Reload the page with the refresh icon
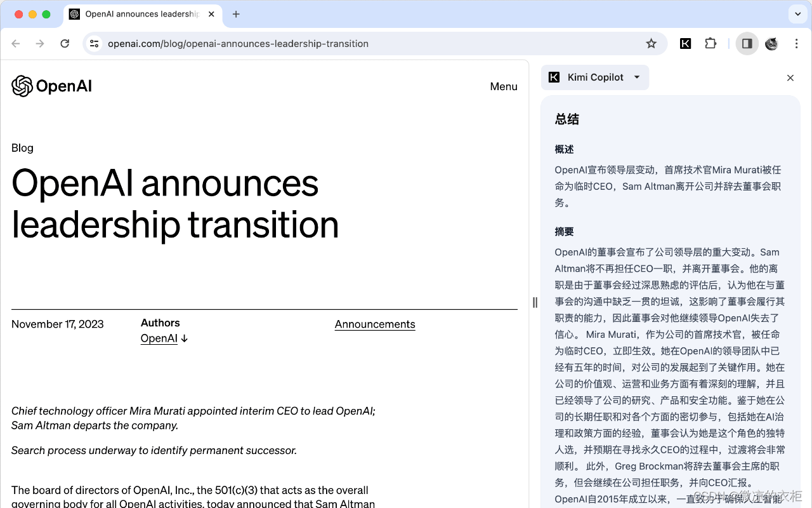812x508 pixels. click(x=65, y=44)
